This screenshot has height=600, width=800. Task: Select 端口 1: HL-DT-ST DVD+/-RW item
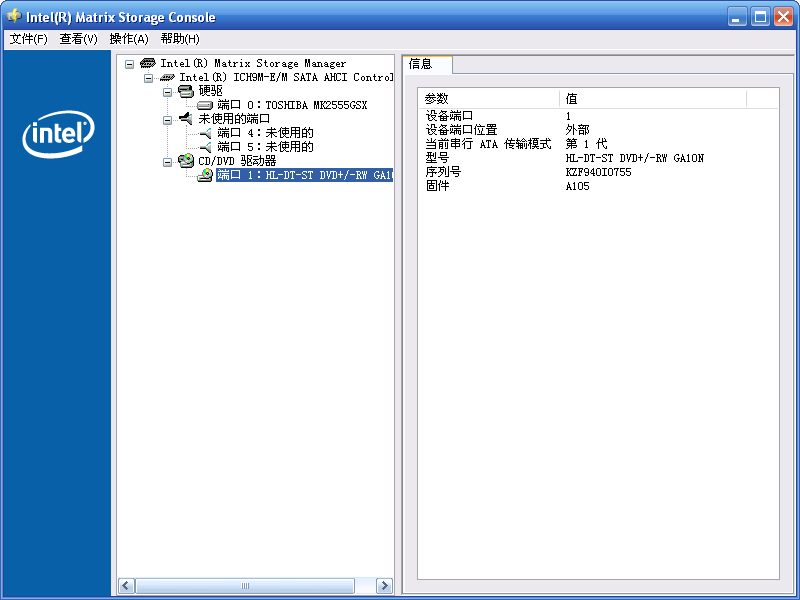(305, 175)
